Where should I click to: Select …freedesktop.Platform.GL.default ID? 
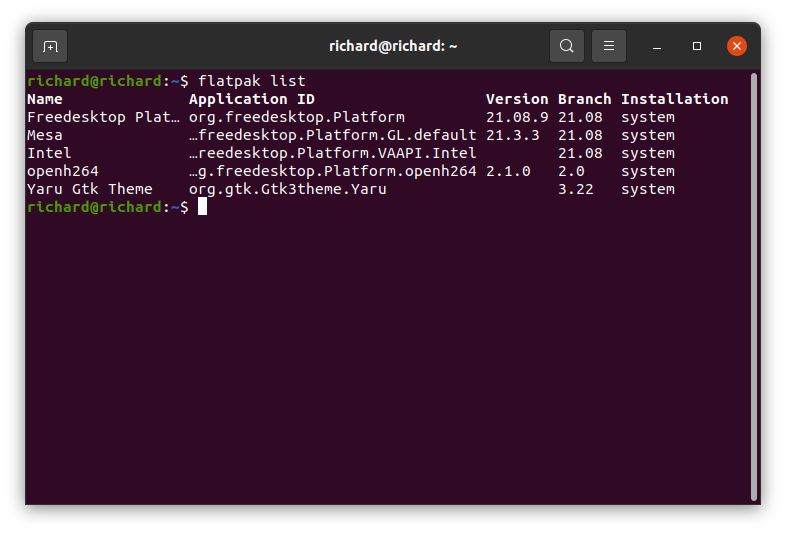coord(333,135)
